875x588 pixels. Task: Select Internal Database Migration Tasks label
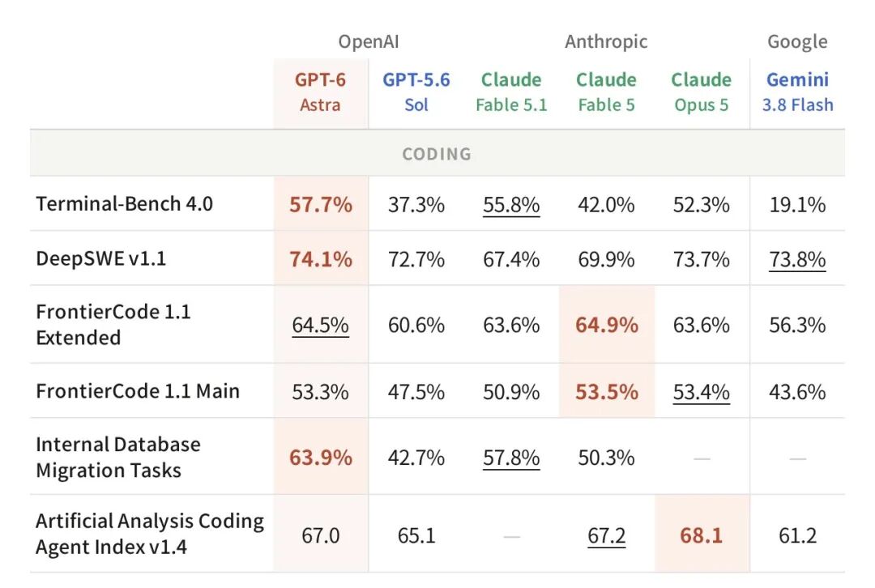(117, 457)
